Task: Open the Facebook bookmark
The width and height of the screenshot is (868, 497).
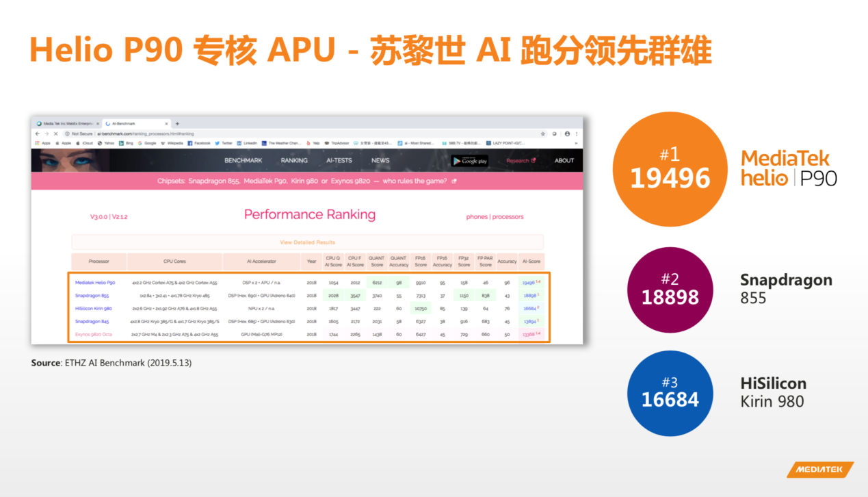Action: point(198,143)
